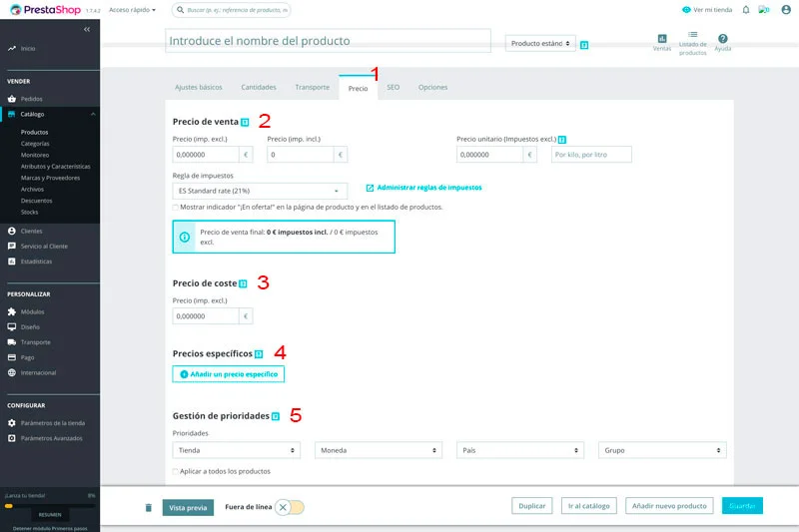The height and width of the screenshot is (532, 799).
Task: Open the Producto estándar type dropdown
Action: point(540,43)
